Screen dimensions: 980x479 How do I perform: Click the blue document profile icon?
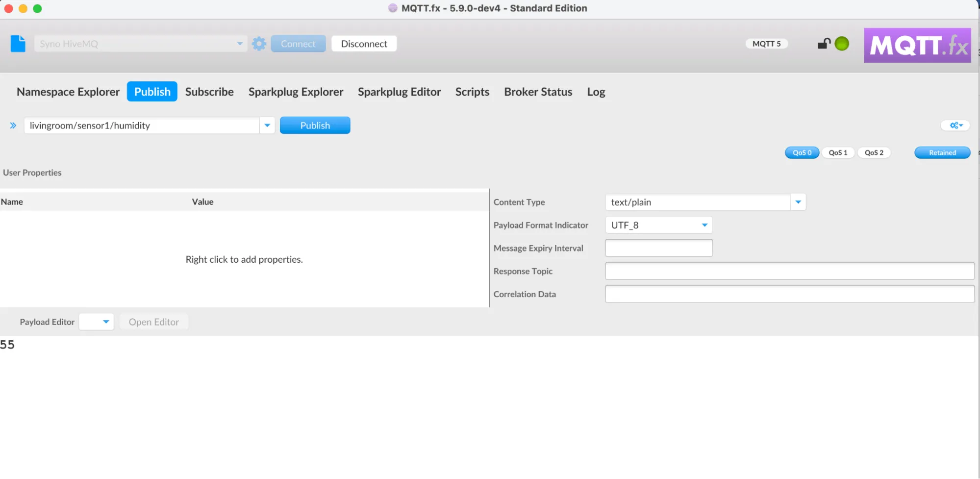click(18, 44)
